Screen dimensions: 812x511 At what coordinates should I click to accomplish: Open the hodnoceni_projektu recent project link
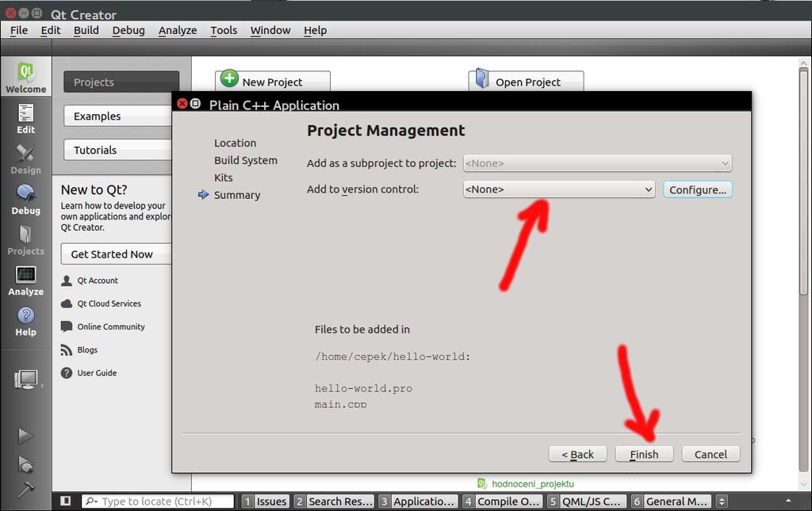pyautogui.click(x=532, y=483)
